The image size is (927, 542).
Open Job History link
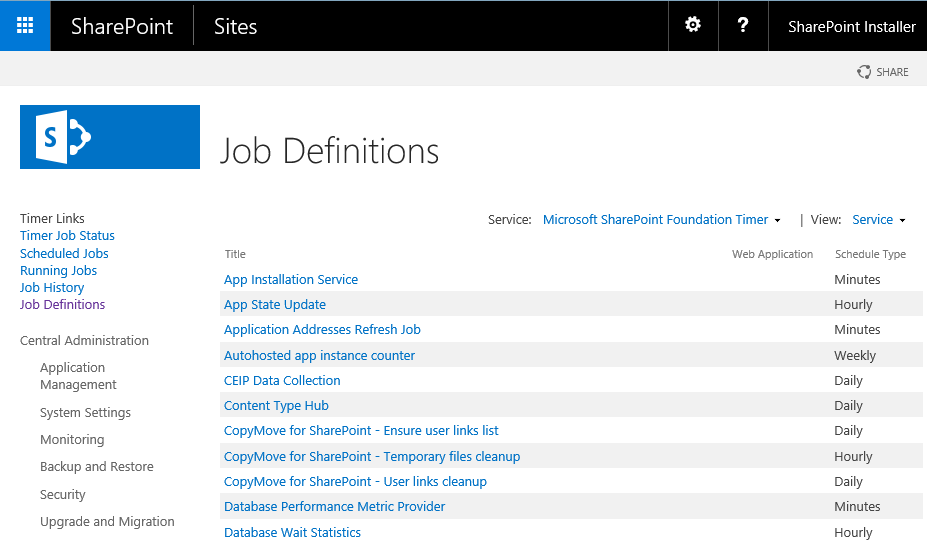pos(52,288)
